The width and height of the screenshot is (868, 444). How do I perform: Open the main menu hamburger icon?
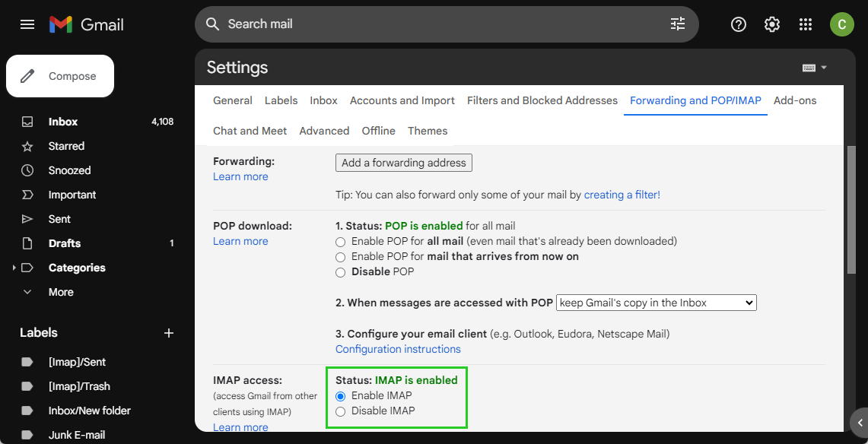click(27, 24)
